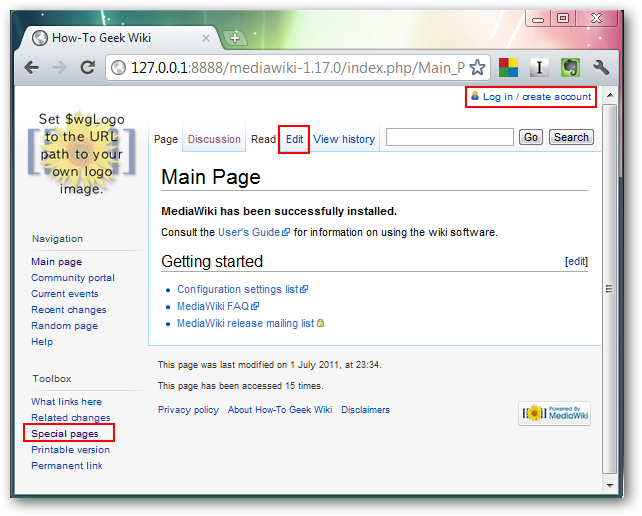
Task: Click the colored squares extension icon
Action: click(508, 68)
